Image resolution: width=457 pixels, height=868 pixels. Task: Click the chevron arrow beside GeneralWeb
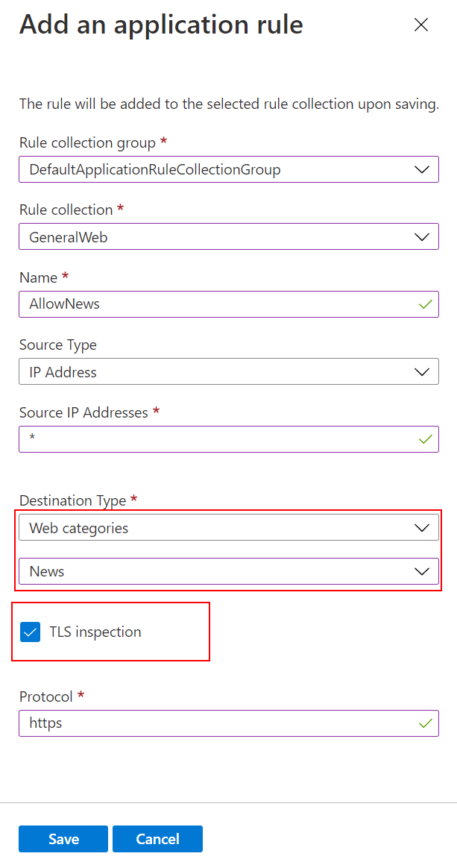(x=421, y=237)
